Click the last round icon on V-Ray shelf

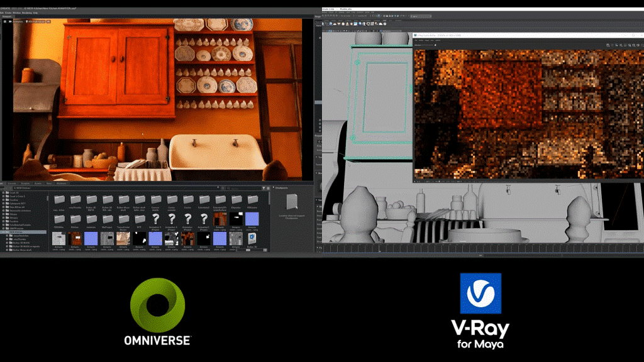[x=385, y=24]
